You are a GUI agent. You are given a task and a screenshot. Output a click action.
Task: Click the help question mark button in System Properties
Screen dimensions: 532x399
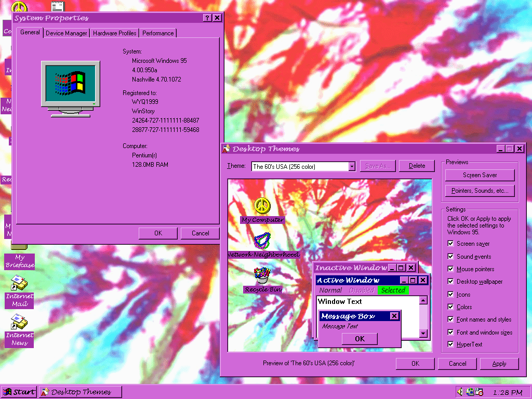click(207, 18)
